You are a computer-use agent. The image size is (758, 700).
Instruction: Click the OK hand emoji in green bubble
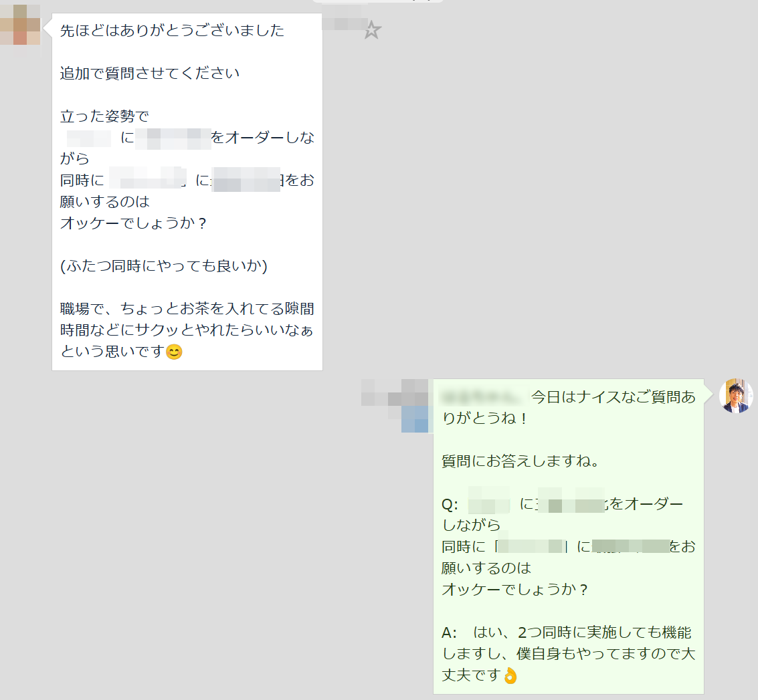510,675
